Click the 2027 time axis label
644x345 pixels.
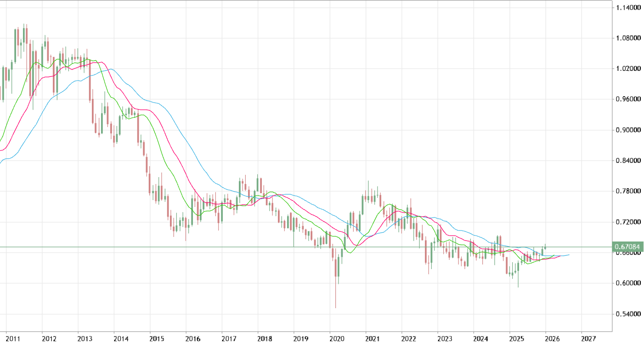click(x=588, y=339)
